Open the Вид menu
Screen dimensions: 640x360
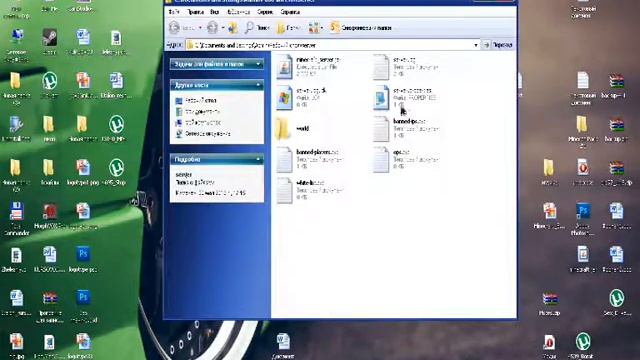[x=214, y=12]
